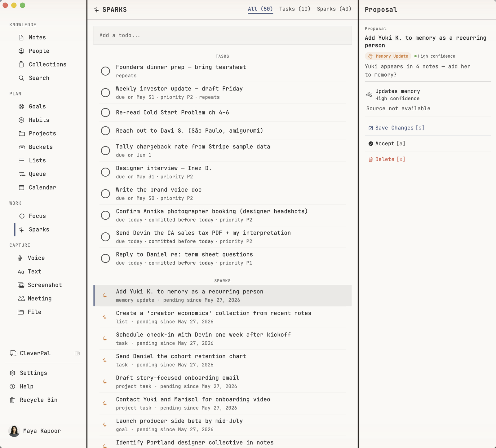Click the Memory Update badge in Proposal
Screen dimensions: 496x448
point(388,56)
